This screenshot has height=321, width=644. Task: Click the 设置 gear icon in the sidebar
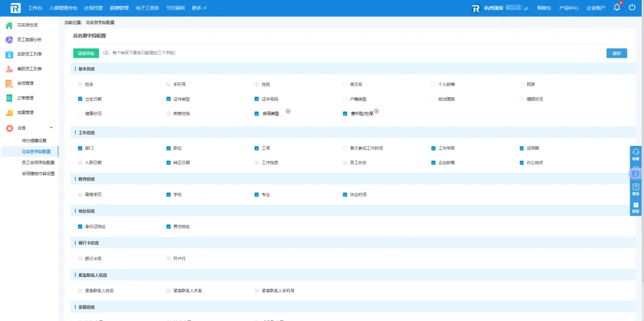9,128
